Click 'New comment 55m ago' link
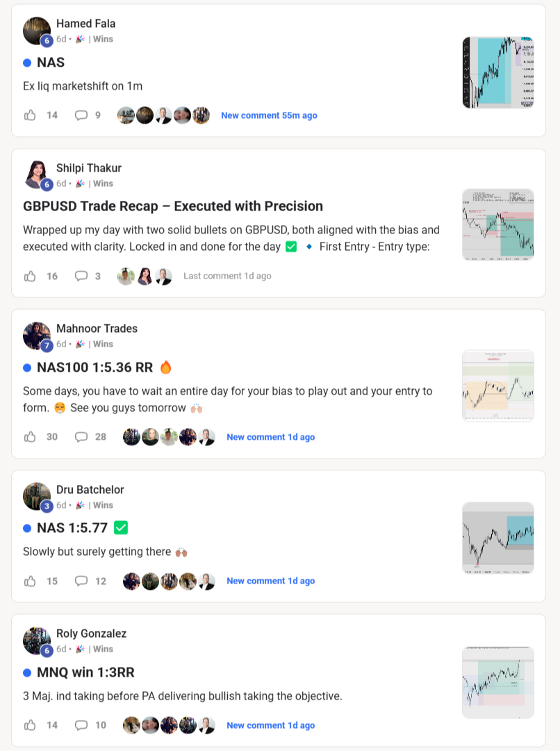Screen dimensions: 560x751 tap(269, 115)
